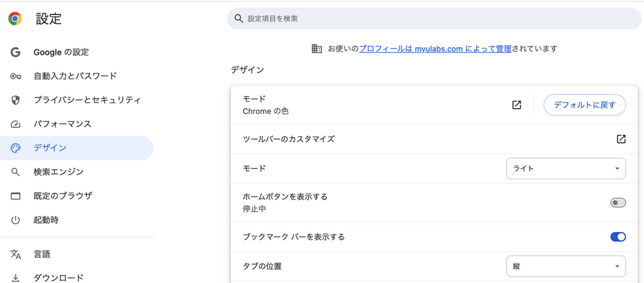Click the パフォーマンス gauge icon
The width and height of the screenshot is (644, 283).
pyautogui.click(x=16, y=124)
